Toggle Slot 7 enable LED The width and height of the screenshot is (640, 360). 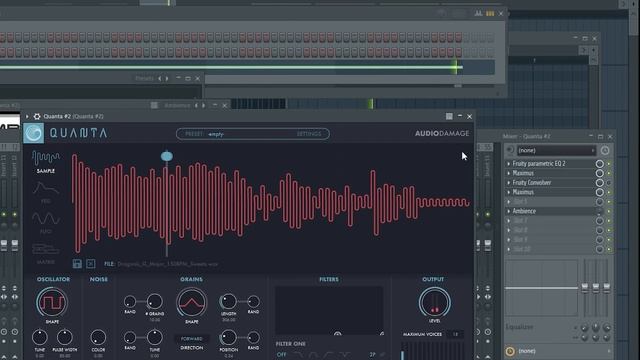point(609,221)
